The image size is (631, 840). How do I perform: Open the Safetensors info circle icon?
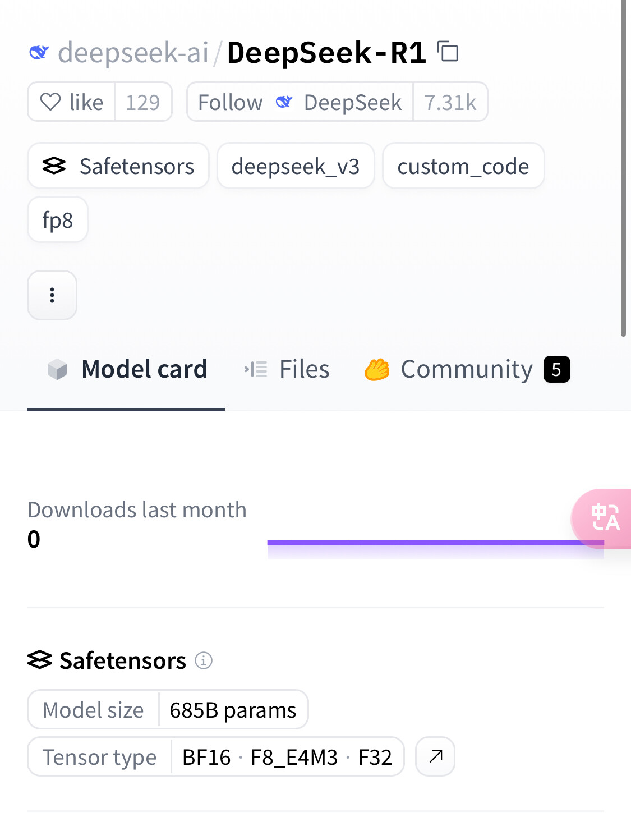(204, 660)
